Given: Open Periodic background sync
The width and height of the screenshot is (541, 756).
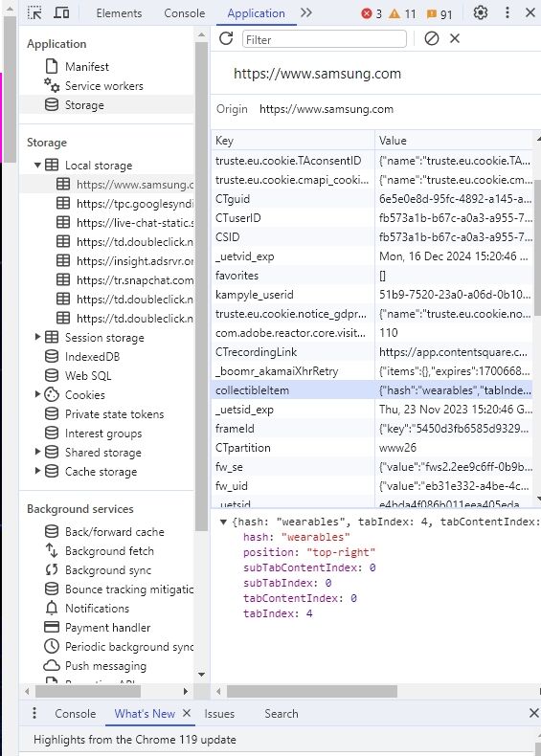Looking at the screenshot, I should pos(129,647).
